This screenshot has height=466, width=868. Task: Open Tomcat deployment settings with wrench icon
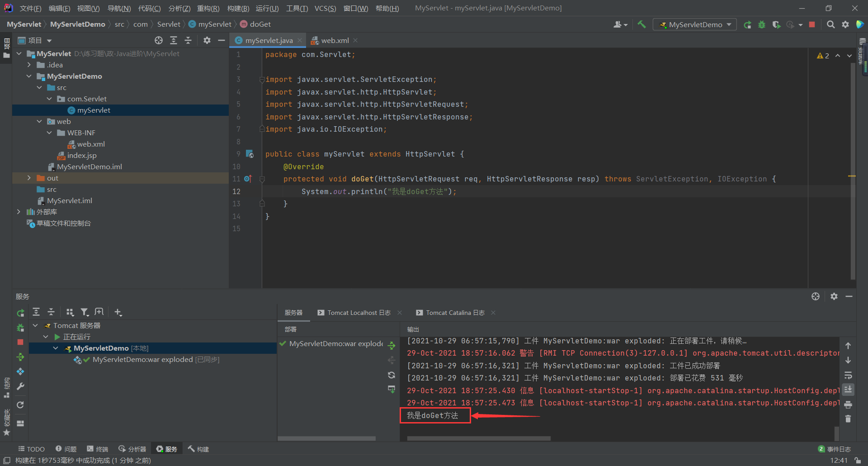(20, 386)
